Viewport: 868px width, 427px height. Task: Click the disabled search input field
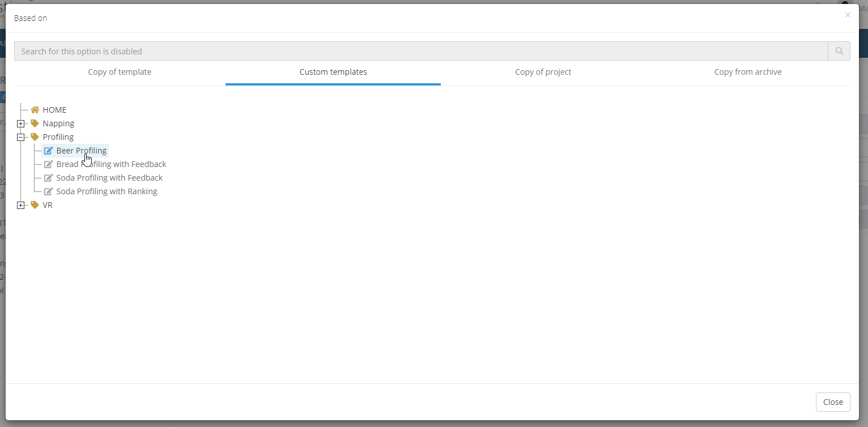[397, 50]
